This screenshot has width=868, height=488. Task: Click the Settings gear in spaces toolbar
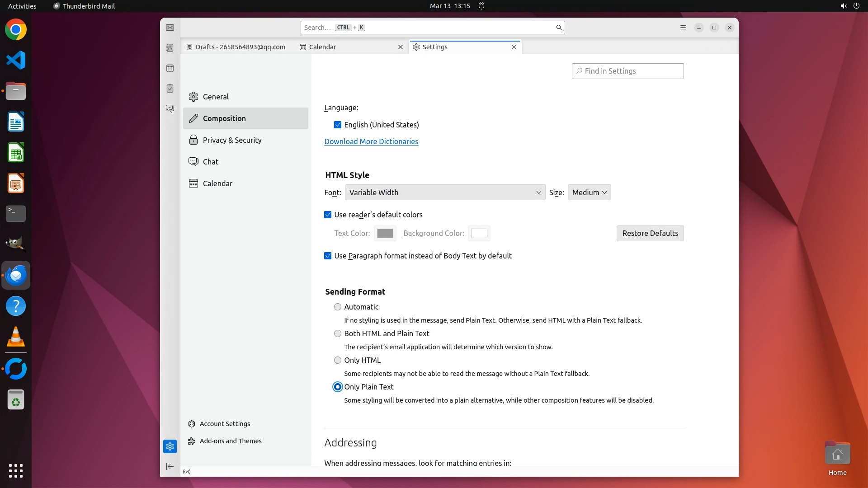(x=170, y=446)
